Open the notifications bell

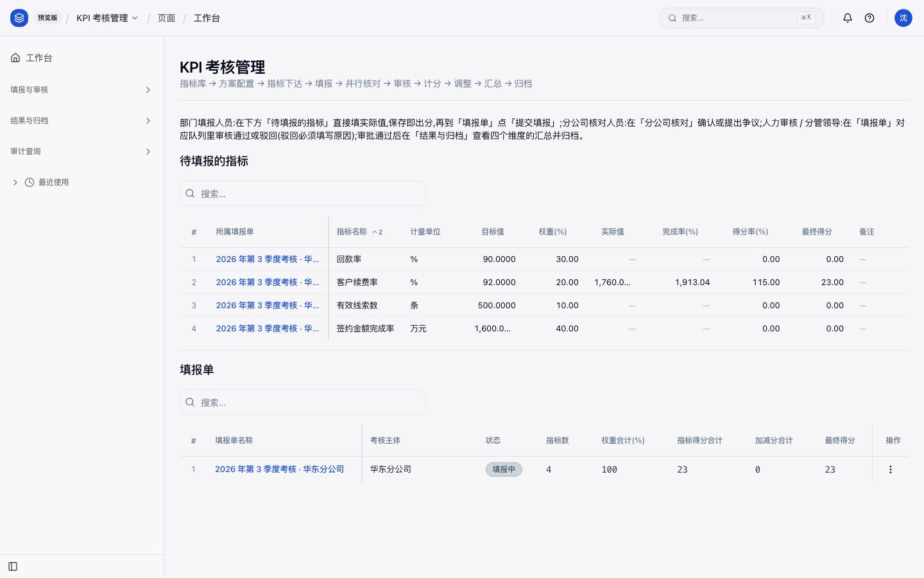(x=848, y=18)
